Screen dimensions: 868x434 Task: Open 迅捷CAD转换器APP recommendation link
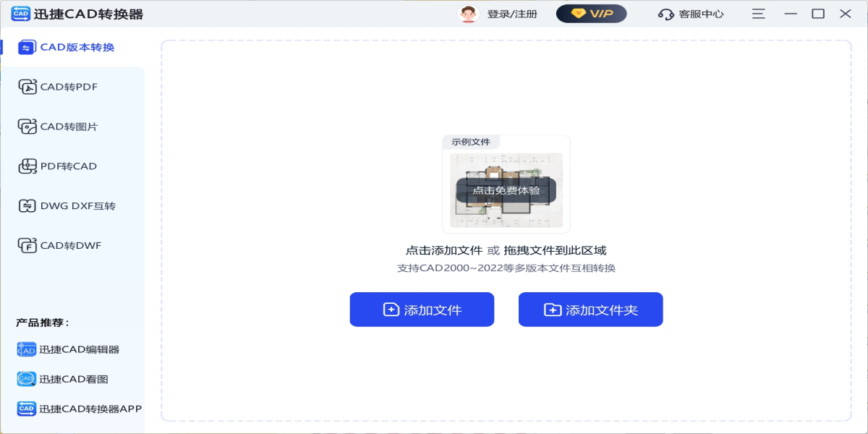click(90, 409)
